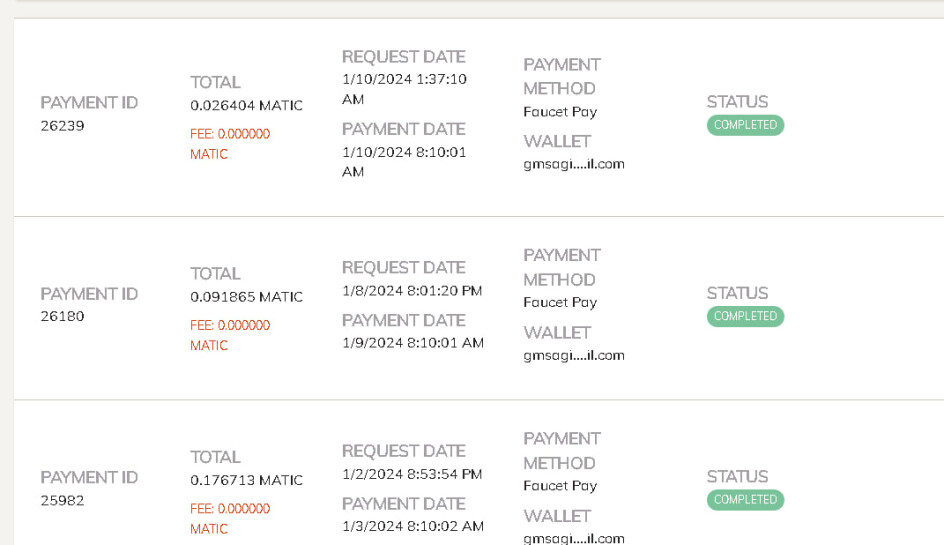Click the 0.026404 MATIC total amount
Image resolution: width=944 pixels, height=545 pixels.
click(x=246, y=105)
